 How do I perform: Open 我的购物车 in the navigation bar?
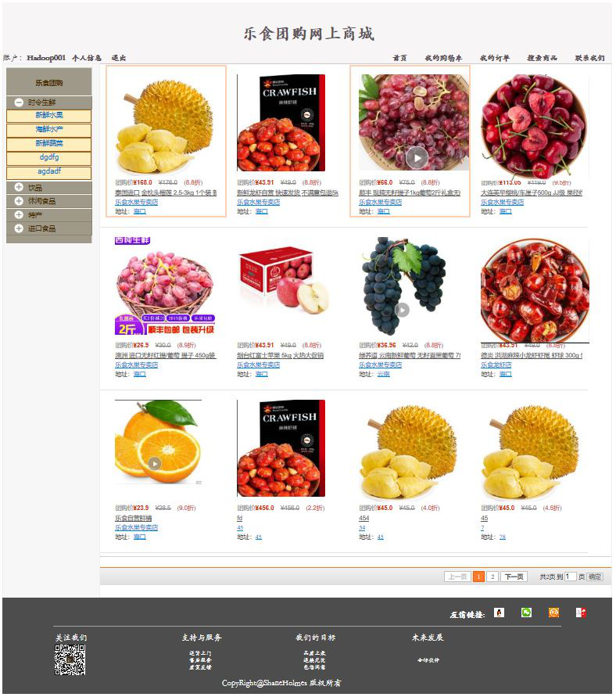tap(443, 58)
